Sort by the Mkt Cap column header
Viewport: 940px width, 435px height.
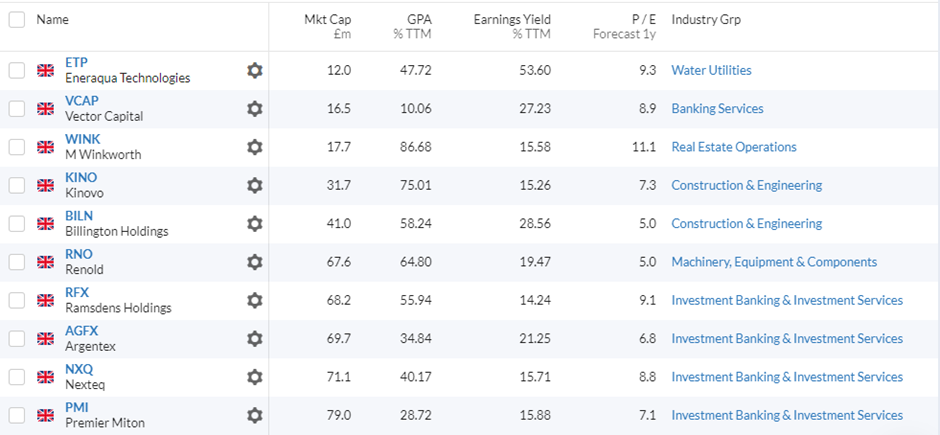pos(327,26)
